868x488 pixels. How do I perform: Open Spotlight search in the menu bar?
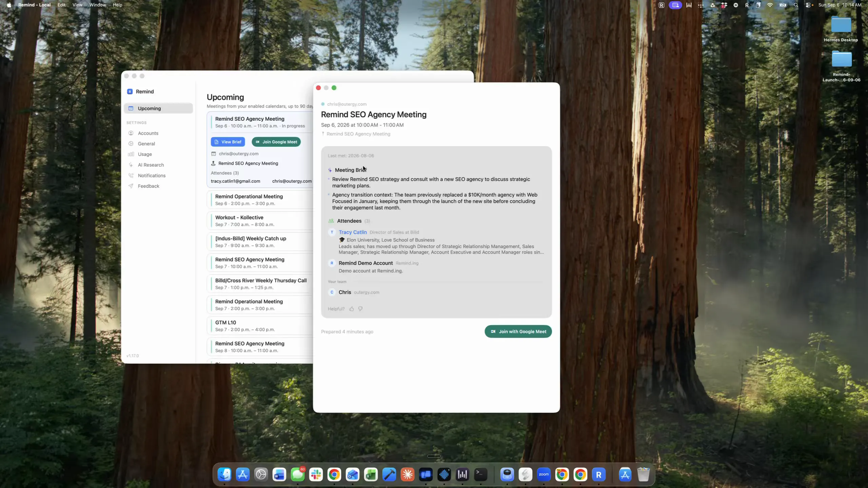(796, 5)
